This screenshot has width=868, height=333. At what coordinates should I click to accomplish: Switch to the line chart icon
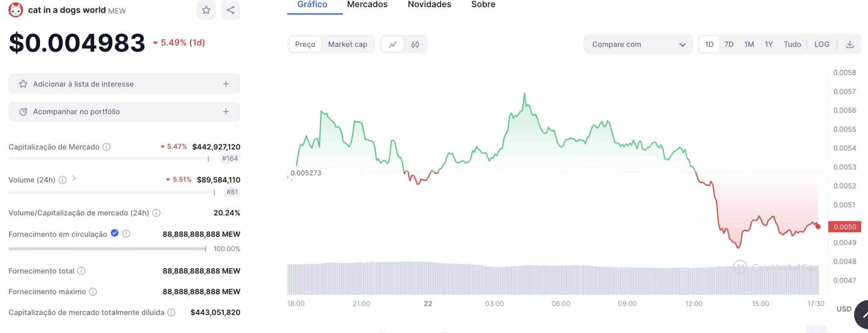click(393, 44)
